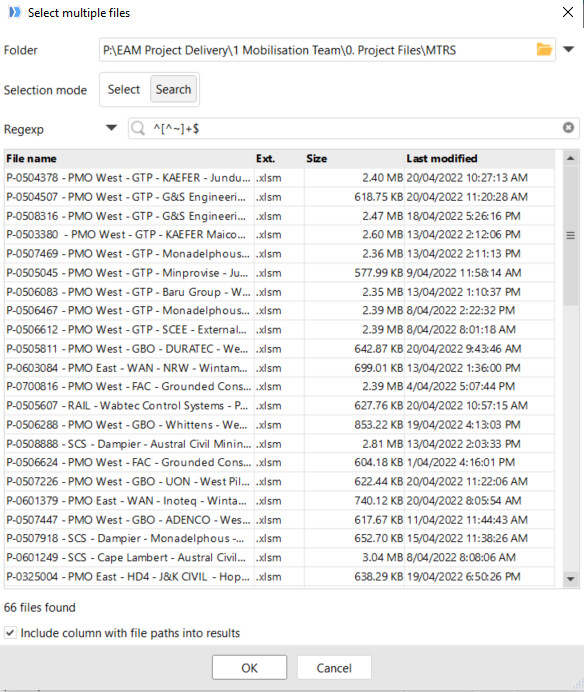Open the Regexp match type dropdown

pyautogui.click(x=111, y=128)
